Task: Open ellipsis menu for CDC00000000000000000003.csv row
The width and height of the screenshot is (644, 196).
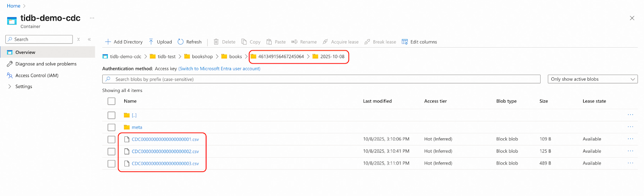Action: tap(630, 163)
